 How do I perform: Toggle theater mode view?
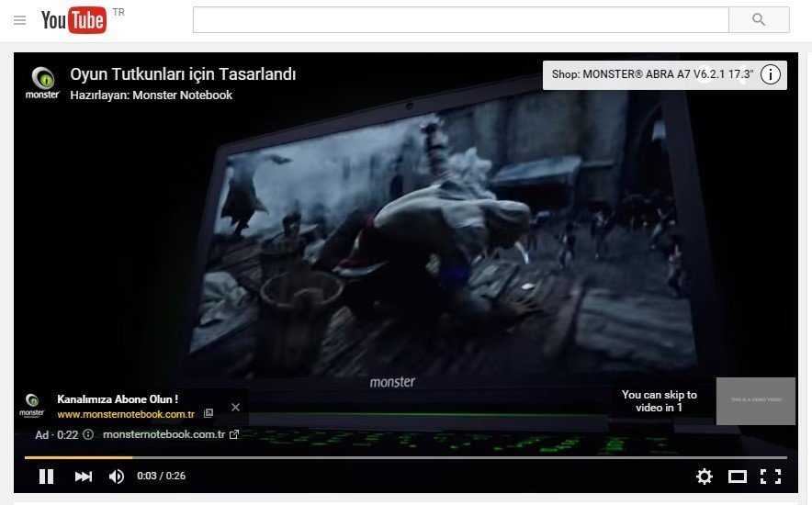[737, 476]
